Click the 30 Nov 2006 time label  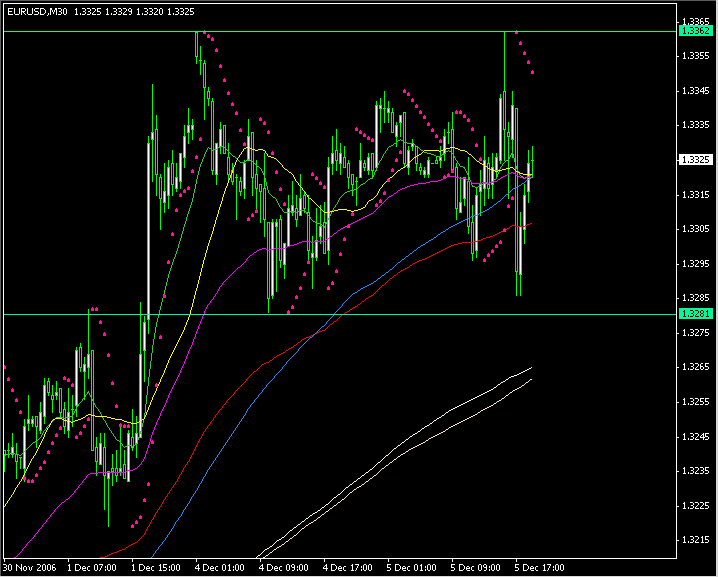coord(30,568)
